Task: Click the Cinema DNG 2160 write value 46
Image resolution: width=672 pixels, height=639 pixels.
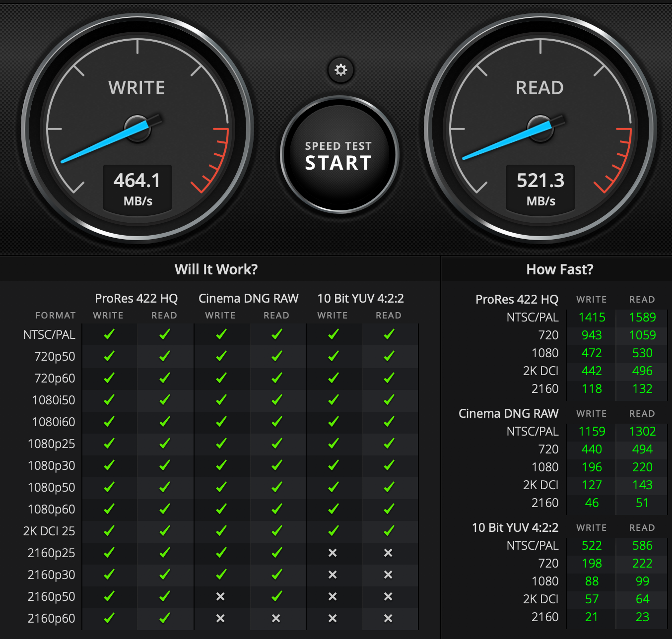Action: (x=592, y=503)
